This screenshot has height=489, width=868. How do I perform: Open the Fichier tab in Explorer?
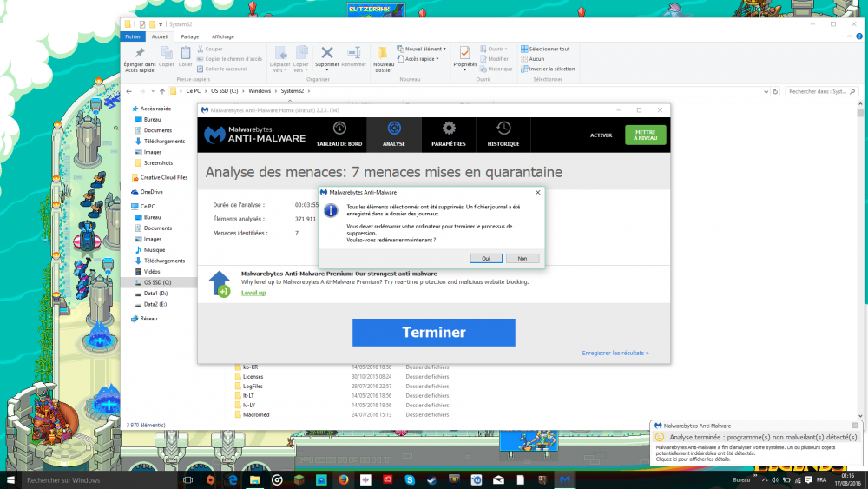point(133,36)
